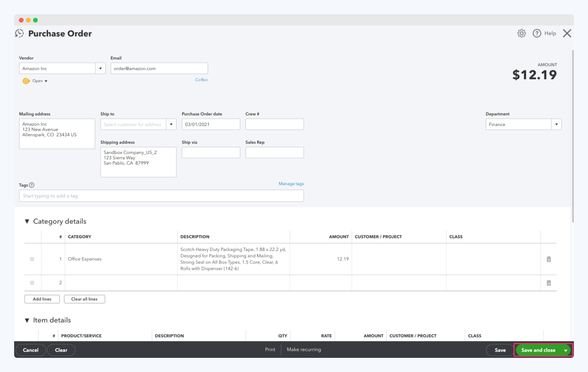Screen dimensions: 588x372
Task: Click the recurring clock icon beside Purchase Order
Action: point(19,33)
